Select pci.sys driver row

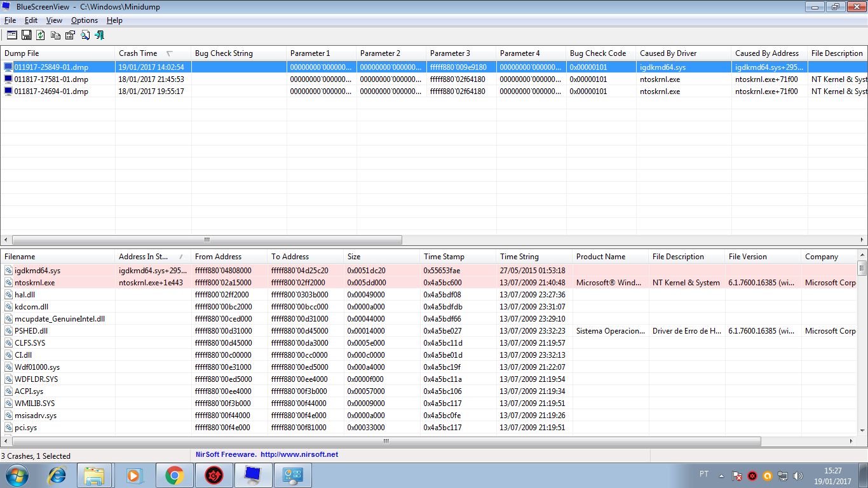click(x=428, y=428)
